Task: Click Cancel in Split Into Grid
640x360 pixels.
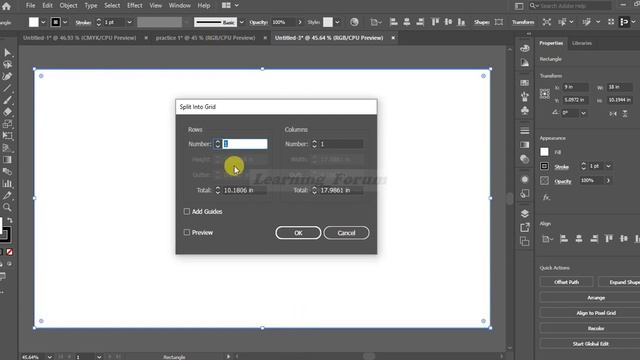Action: [346, 233]
